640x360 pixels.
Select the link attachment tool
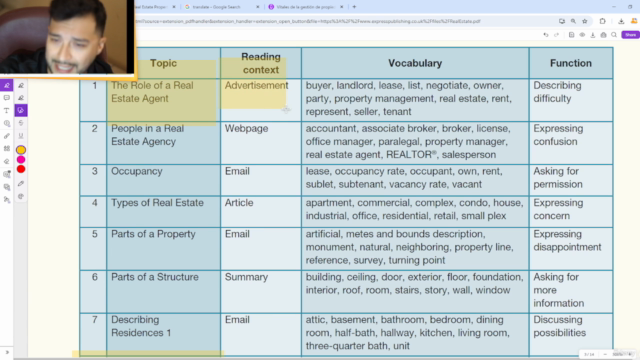pyautogui.click(x=7, y=136)
